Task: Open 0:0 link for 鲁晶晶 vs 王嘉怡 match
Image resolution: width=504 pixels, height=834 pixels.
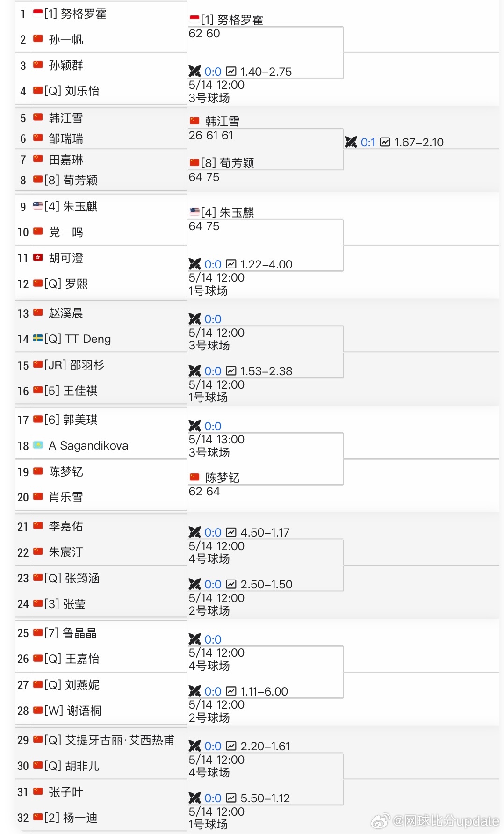Action: pyautogui.click(x=213, y=639)
